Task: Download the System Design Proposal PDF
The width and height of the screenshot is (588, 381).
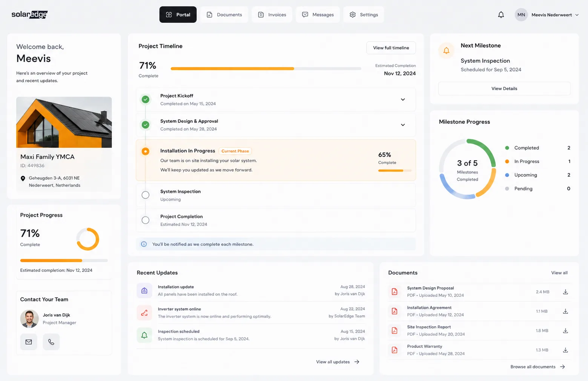Action: [x=565, y=292]
